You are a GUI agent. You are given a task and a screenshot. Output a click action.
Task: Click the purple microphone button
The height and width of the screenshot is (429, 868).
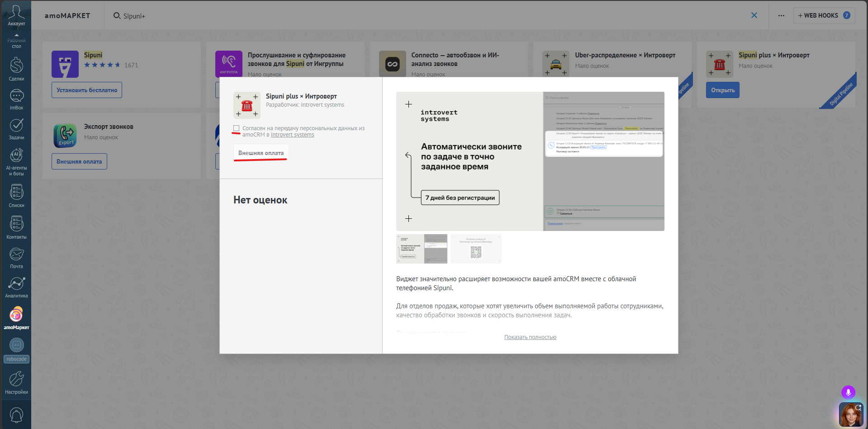pos(848,392)
